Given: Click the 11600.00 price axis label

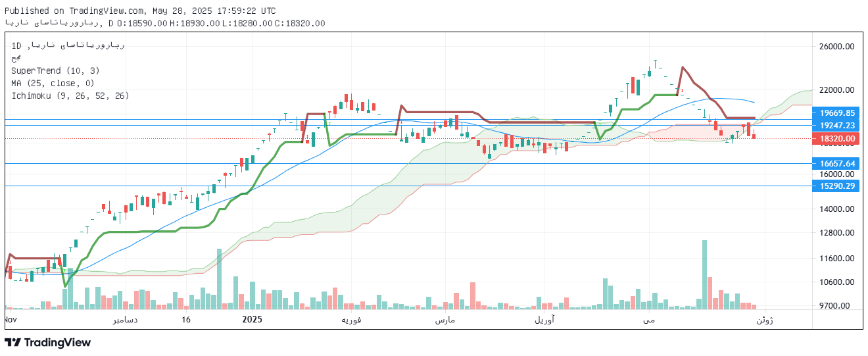Looking at the screenshot, I should point(836,259).
